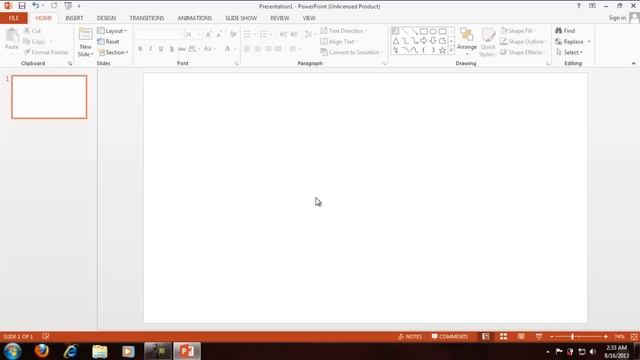
Task: Undo the last action
Action: 36,6
